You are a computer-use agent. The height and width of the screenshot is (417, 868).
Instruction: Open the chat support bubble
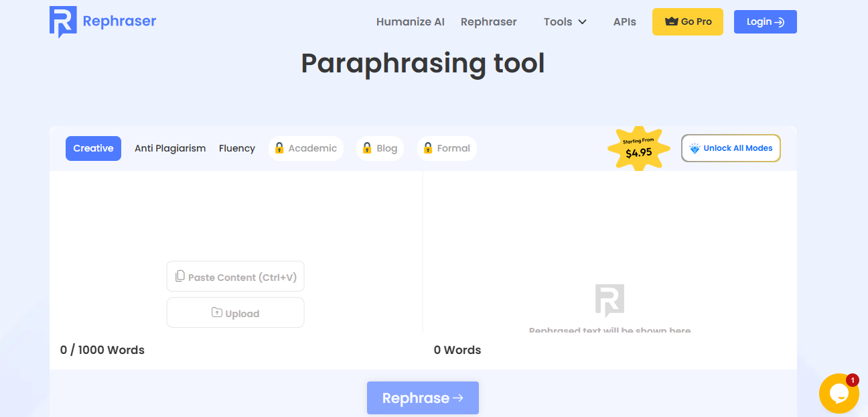(839, 394)
